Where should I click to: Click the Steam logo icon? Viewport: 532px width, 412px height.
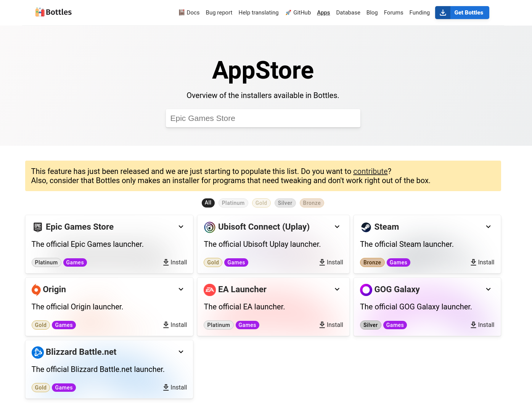click(366, 227)
